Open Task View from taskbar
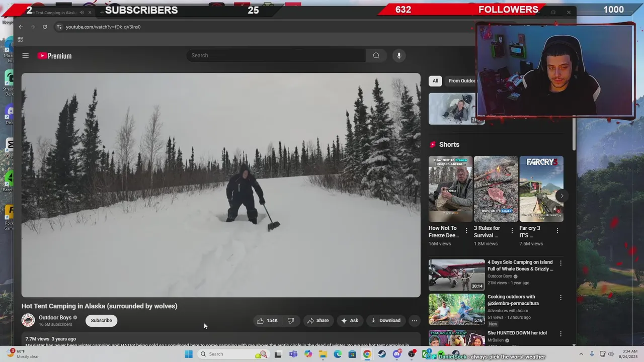The image size is (644, 362). click(278, 354)
